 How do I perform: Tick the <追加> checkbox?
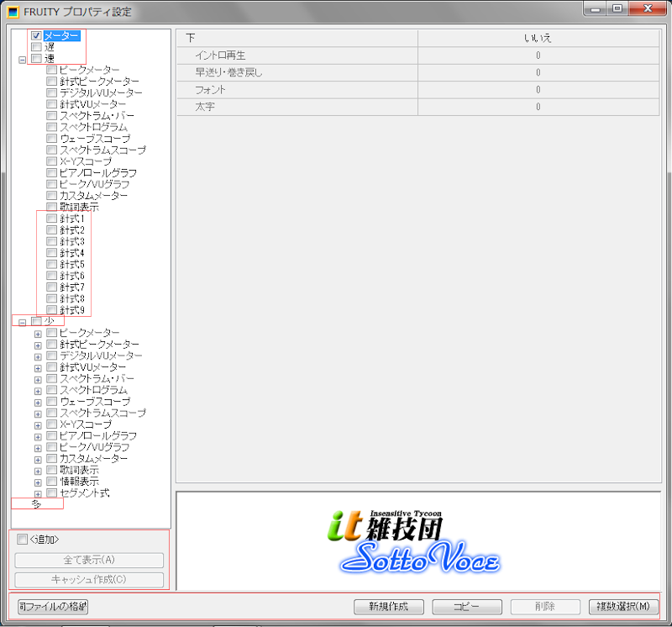(x=23, y=540)
